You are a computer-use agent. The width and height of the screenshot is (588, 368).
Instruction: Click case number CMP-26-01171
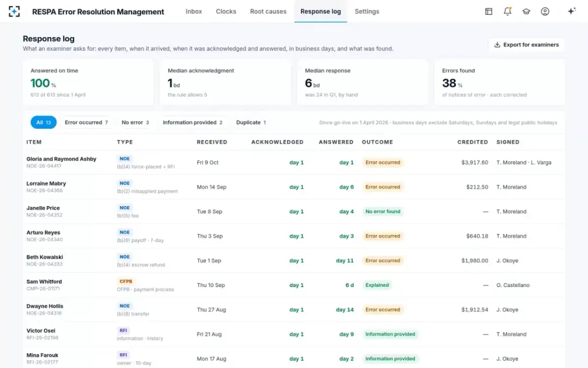tap(44, 289)
